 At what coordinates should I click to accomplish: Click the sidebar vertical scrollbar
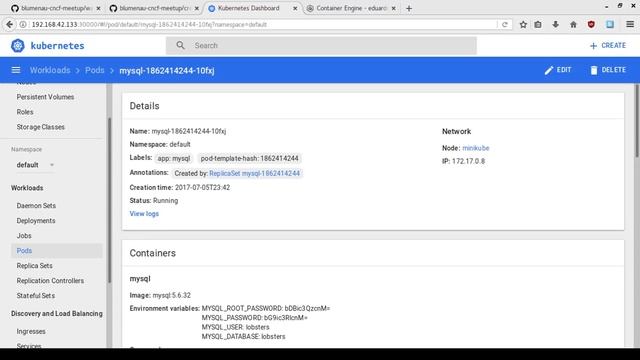point(109,200)
